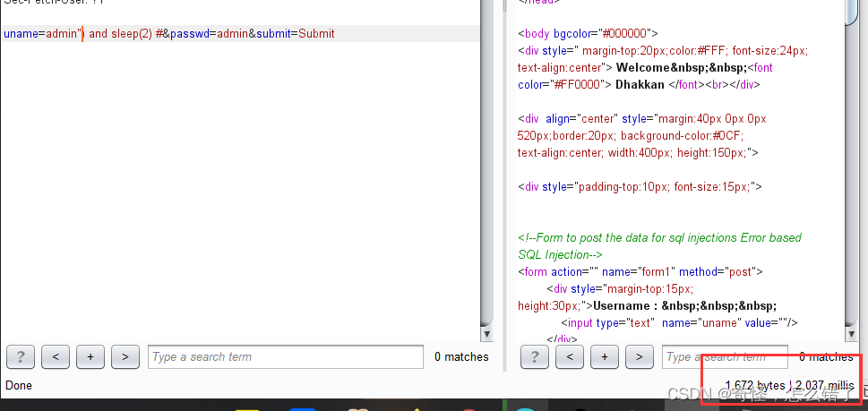
Task: Click the '+' button in request search bar
Action: [x=90, y=356]
